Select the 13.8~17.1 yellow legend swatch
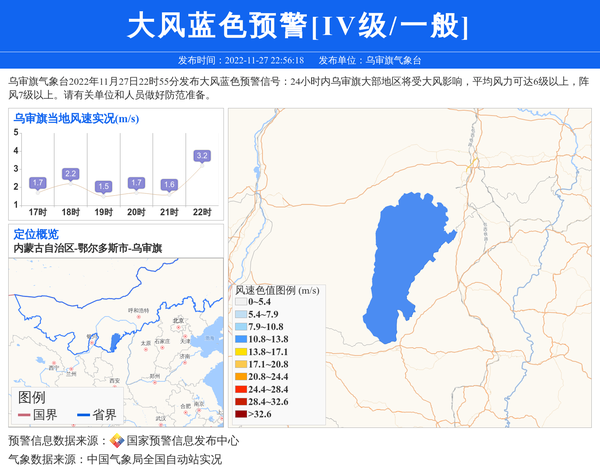Image resolution: width=600 pixels, height=471 pixels. (241, 353)
